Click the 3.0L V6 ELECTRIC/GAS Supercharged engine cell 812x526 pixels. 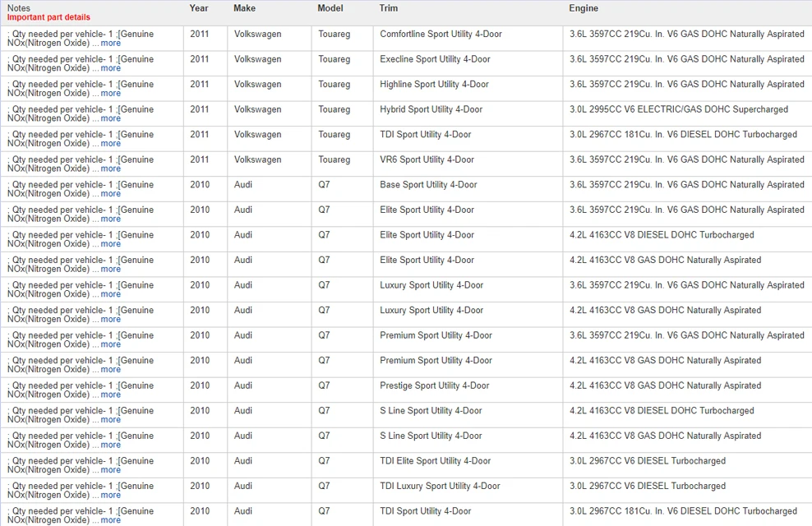(679, 109)
